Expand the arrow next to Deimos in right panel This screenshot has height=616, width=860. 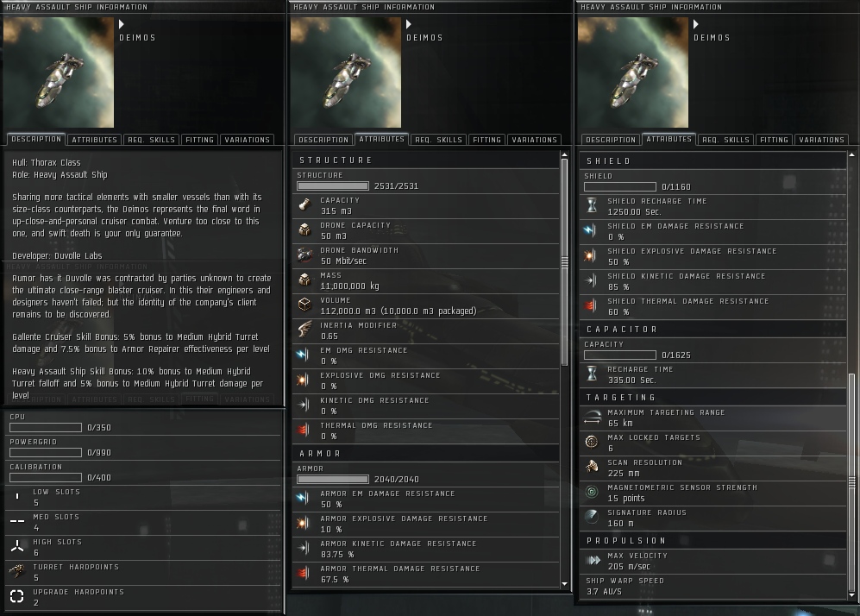click(696, 24)
